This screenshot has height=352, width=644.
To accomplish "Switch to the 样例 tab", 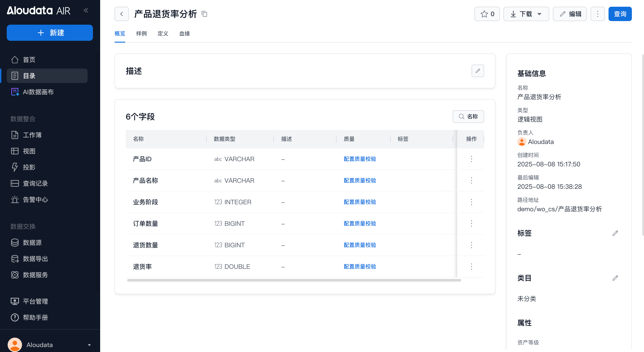I will pos(141,33).
